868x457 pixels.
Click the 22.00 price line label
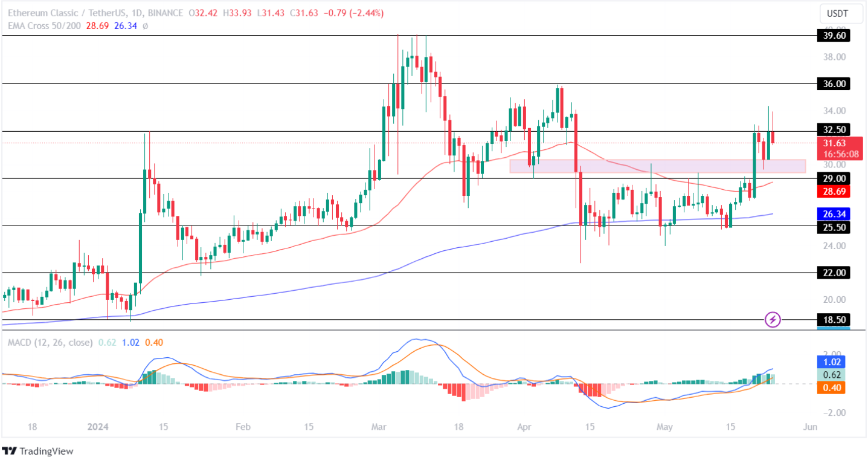click(x=834, y=273)
